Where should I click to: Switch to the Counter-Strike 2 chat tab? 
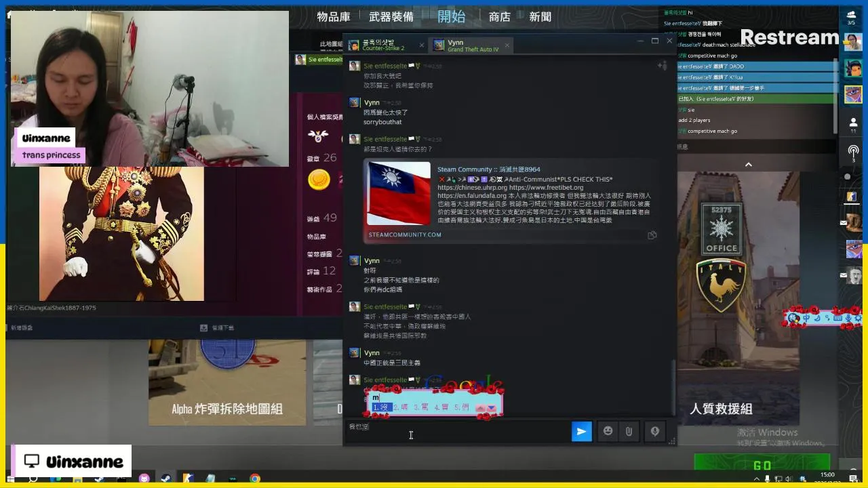[385, 45]
